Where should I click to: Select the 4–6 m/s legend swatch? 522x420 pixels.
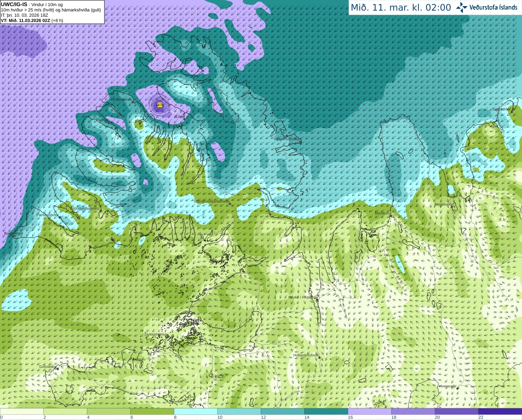click(109, 411)
